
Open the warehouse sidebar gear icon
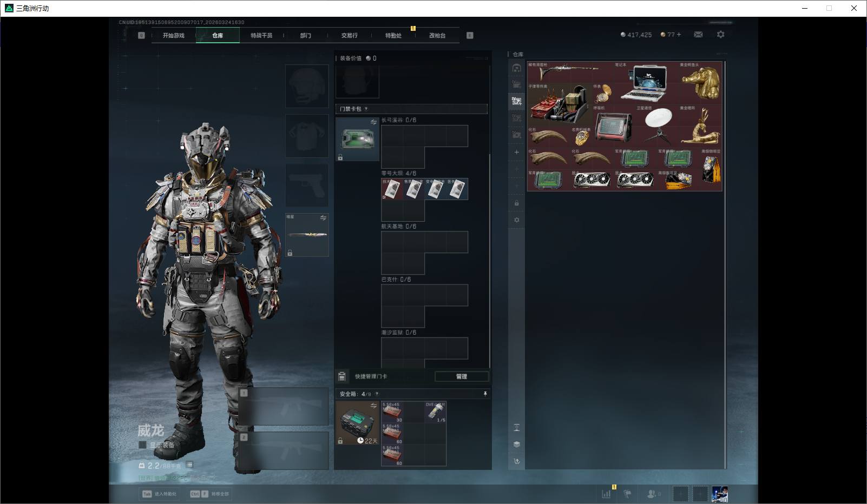[x=517, y=220]
